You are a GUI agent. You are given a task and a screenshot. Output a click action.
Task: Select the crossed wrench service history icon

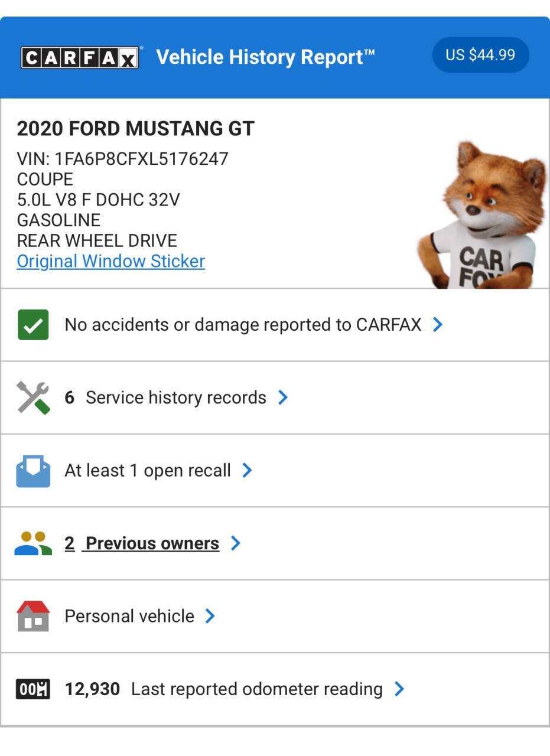click(33, 397)
